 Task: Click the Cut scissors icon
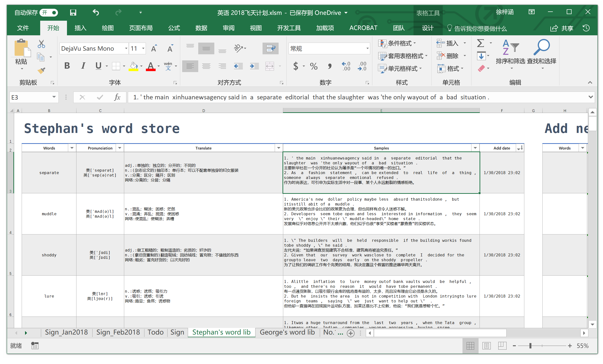(41, 44)
